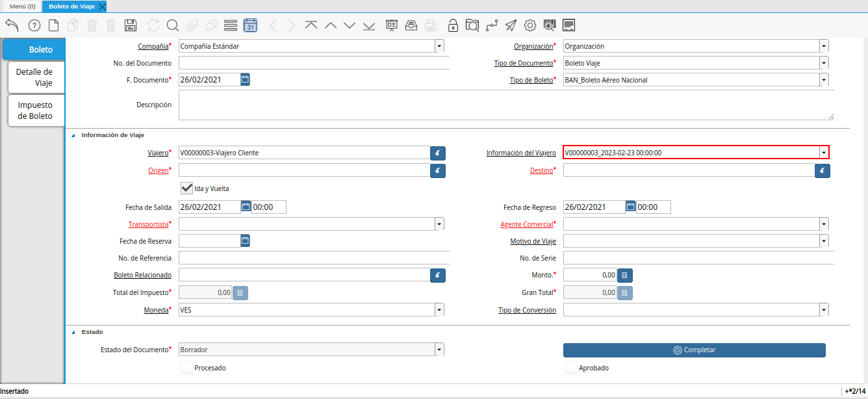Screen dimensions: 868x399
Task: Uncheck the Ida y Vuelta checkbox
Action: [x=187, y=188]
